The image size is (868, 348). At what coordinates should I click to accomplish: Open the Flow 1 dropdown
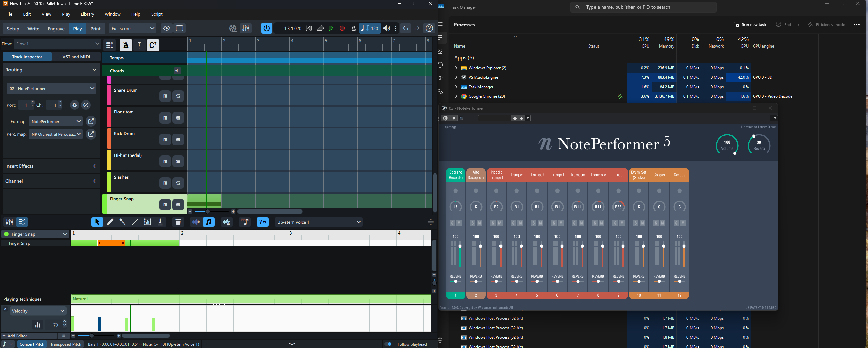tap(57, 44)
